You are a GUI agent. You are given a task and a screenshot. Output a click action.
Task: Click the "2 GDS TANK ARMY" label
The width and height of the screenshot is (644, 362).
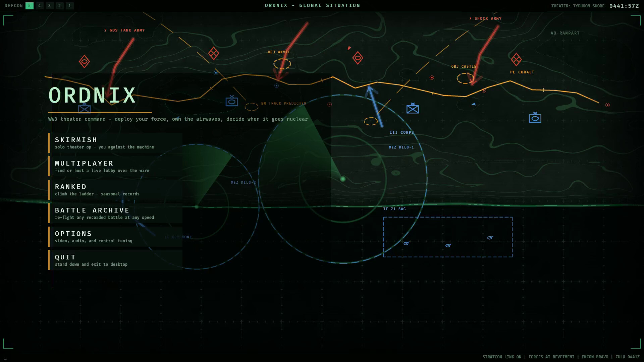[124, 30]
